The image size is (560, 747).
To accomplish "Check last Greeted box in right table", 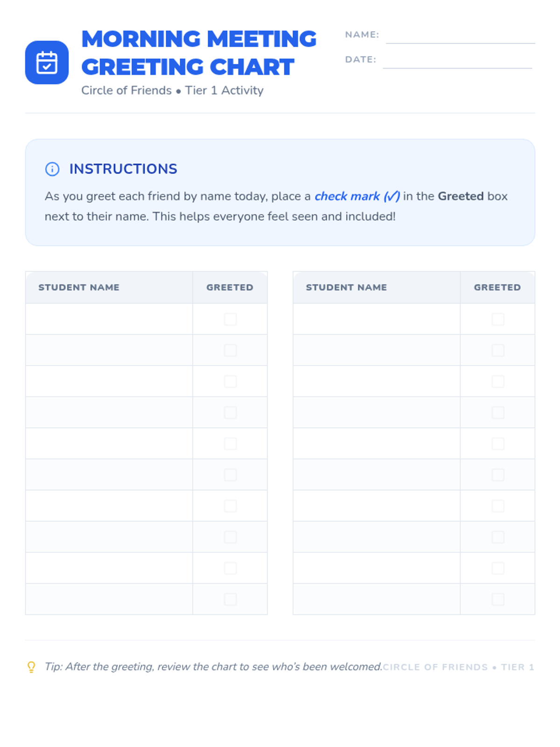I will (498, 599).
